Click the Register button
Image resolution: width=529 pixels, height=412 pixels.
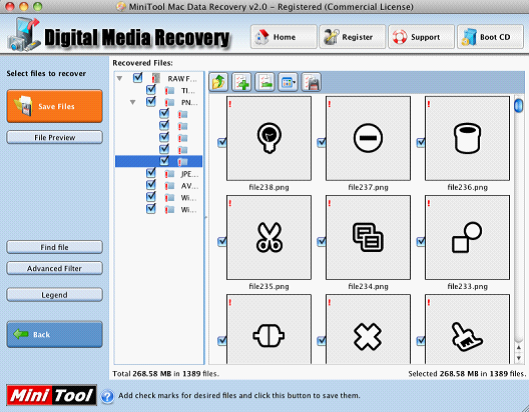pos(353,36)
